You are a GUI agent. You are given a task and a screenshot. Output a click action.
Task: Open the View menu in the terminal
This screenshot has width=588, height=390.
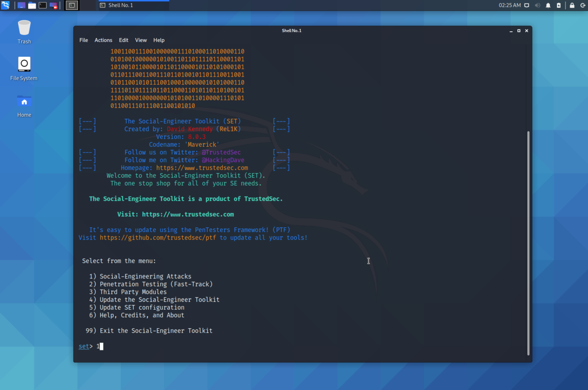pyautogui.click(x=141, y=40)
